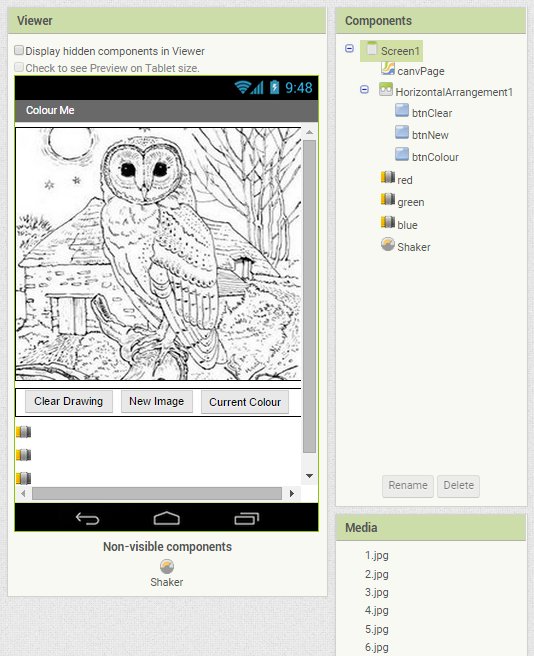Click the Shaker label under Non-visible components

(167, 582)
